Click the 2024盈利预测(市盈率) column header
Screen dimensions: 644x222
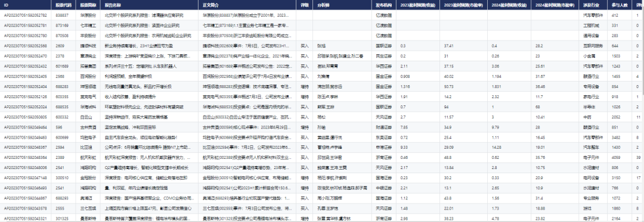point(555,5)
